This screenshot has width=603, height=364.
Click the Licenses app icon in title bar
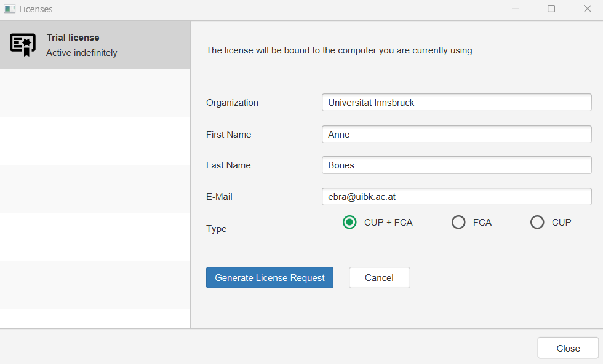(x=9, y=9)
